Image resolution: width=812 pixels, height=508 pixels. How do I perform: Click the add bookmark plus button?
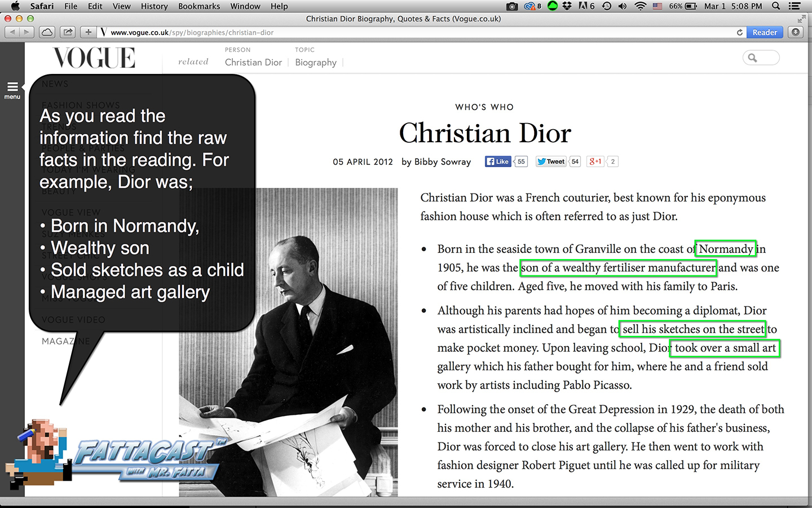pos(89,32)
